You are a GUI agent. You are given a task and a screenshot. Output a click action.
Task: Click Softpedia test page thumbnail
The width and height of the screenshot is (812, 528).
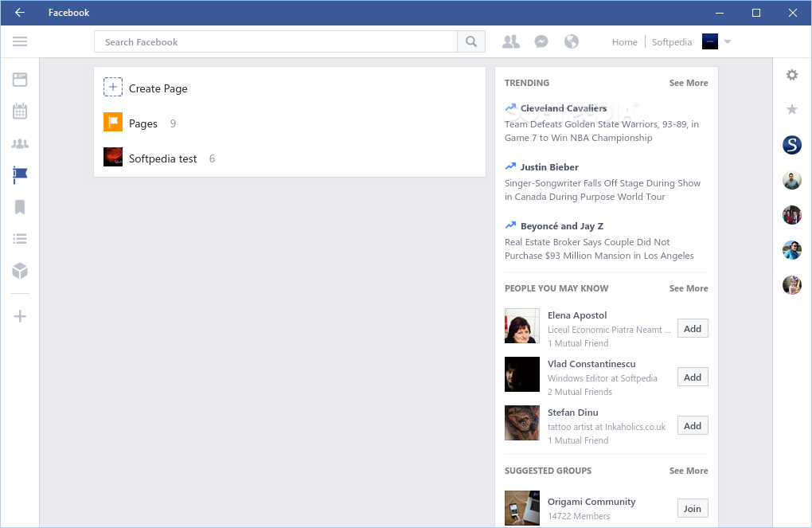113,157
